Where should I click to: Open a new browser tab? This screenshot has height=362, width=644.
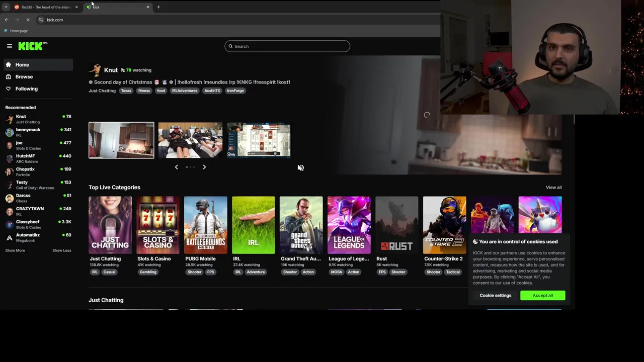point(158,7)
